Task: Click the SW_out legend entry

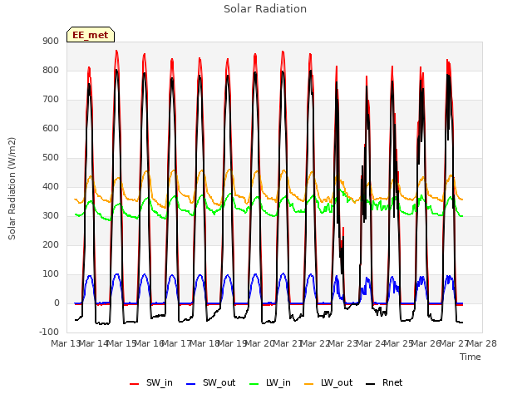Action: click(210, 382)
